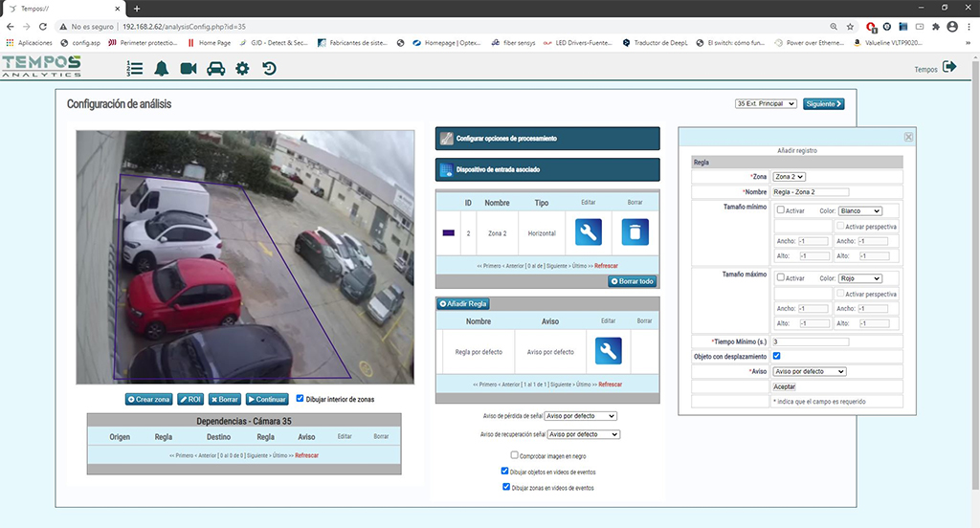Click the bell alerts icon in navbar
The height and width of the screenshot is (528, 980).
coord(161,68)
